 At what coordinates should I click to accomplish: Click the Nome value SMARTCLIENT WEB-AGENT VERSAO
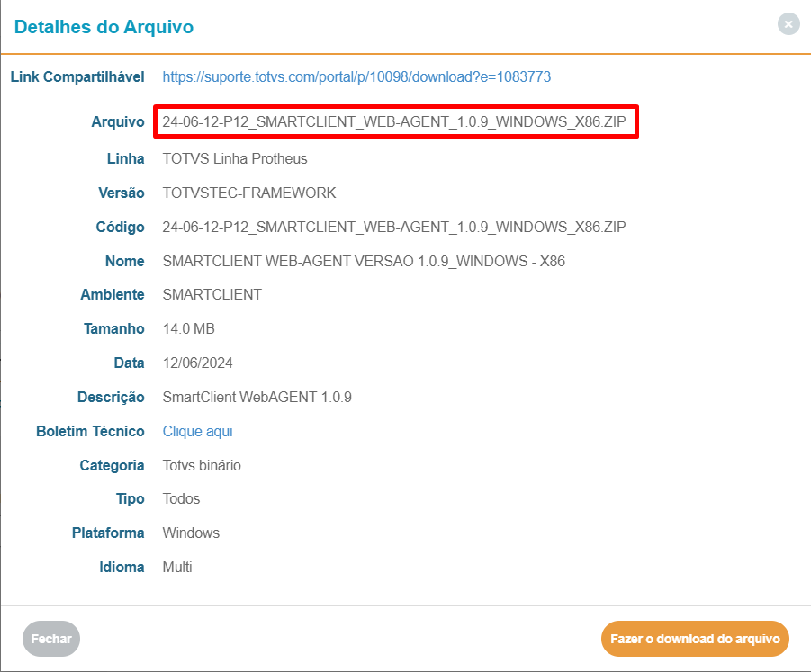(x=364, y=262)
